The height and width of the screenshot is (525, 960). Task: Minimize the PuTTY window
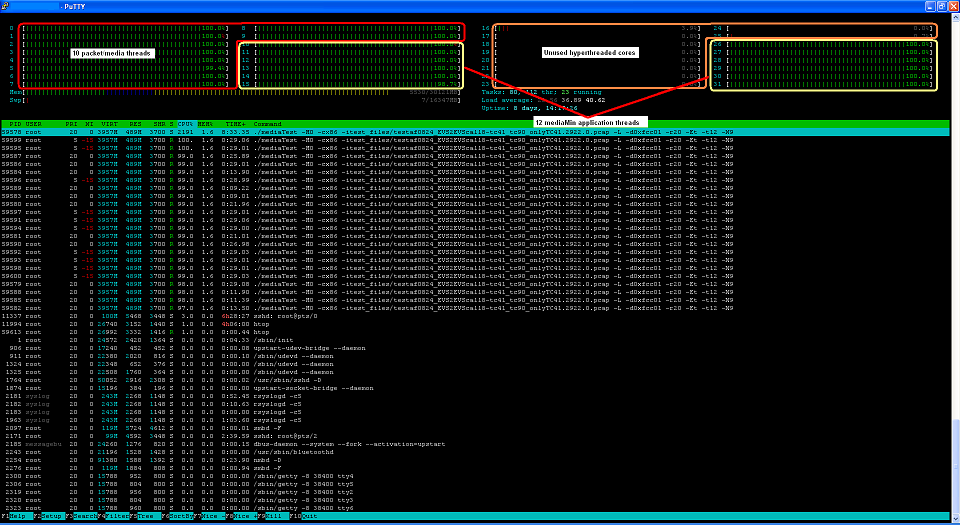pos(931,6)
